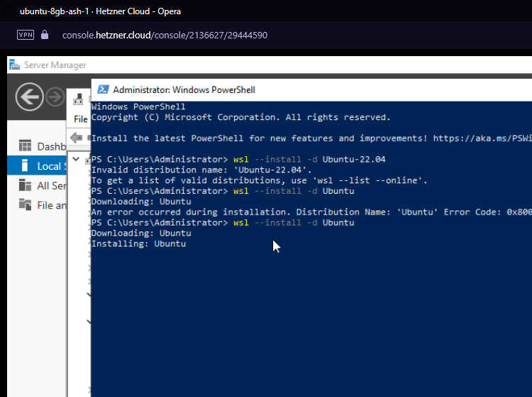This screenshot has height=397, width=532.
Task: Click the network icon above File menu
Action: (78, 99)
